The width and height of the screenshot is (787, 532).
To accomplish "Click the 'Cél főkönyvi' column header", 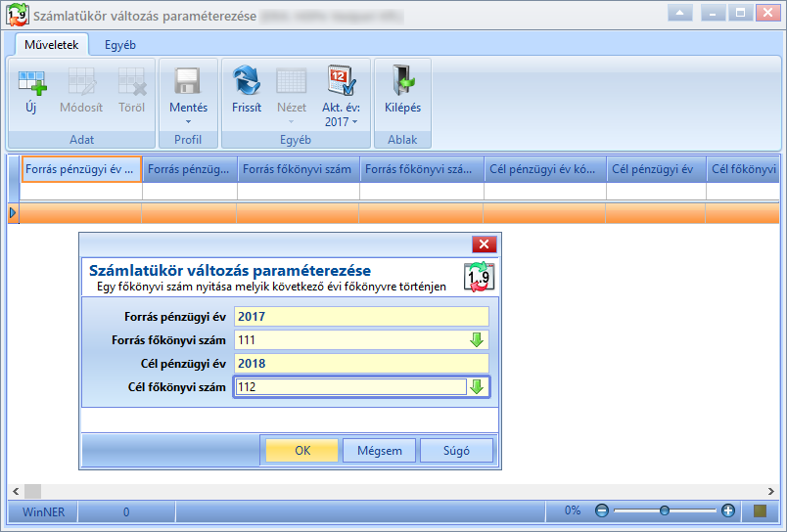I will coord(743,169).
